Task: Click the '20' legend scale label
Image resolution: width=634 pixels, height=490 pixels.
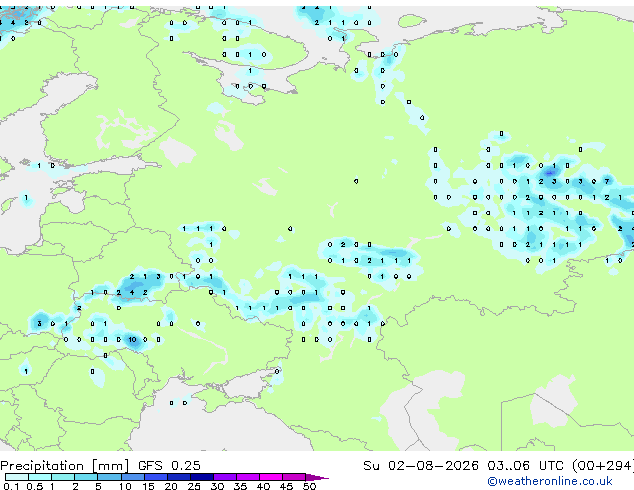Action: click(x=171, y=486)
